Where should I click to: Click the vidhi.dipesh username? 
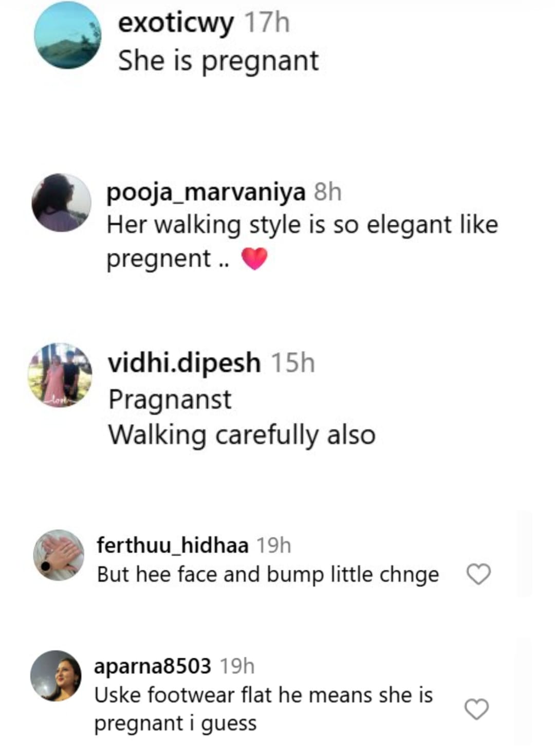point(184,362)
